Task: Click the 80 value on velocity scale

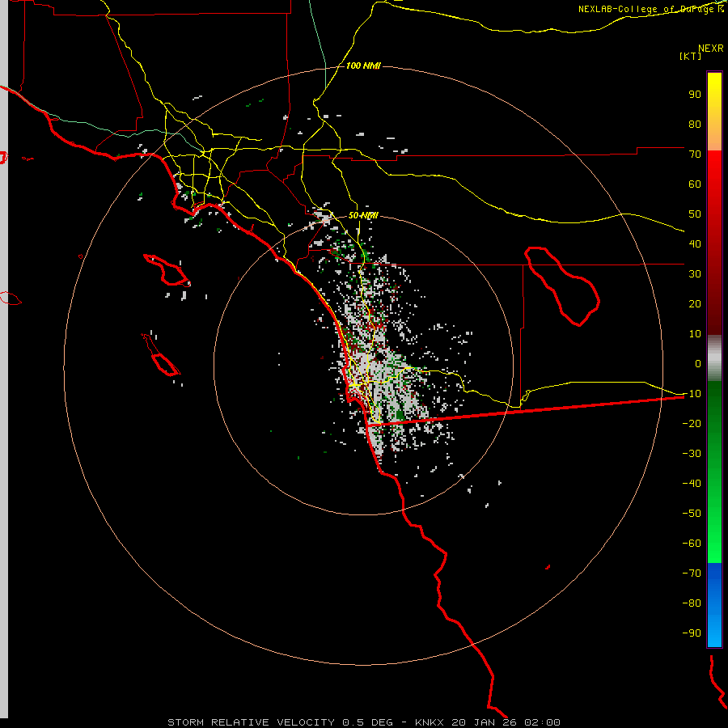Action: [695, 124]
